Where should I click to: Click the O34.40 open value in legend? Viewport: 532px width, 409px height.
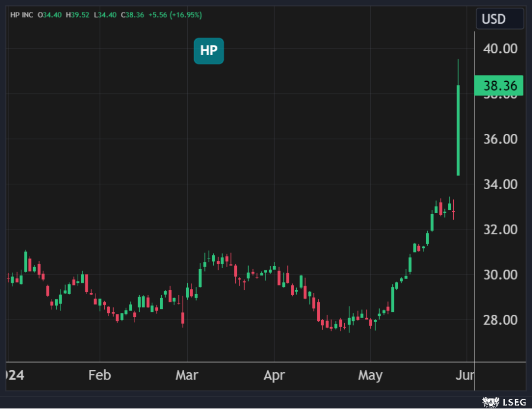(50, 15)
